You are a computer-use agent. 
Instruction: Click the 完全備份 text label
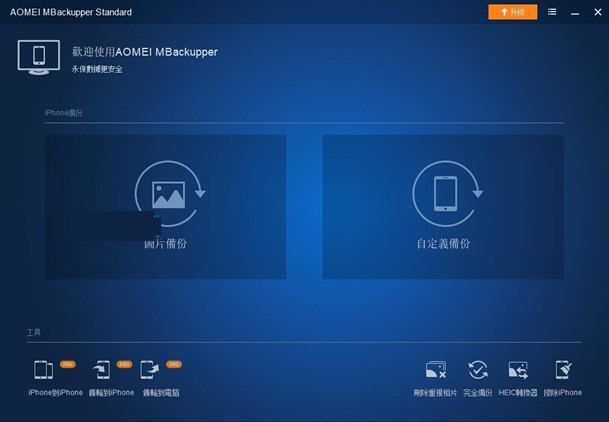478,393
